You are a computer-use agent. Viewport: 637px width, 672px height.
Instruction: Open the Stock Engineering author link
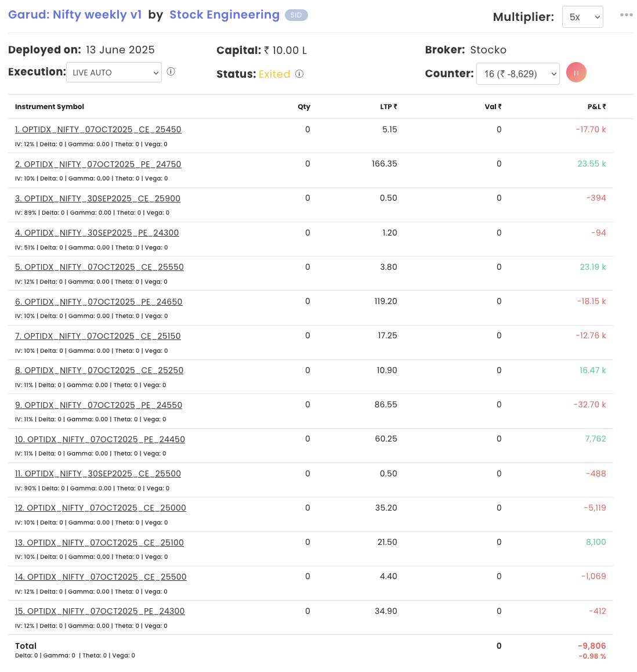click(x=224, y=15)
